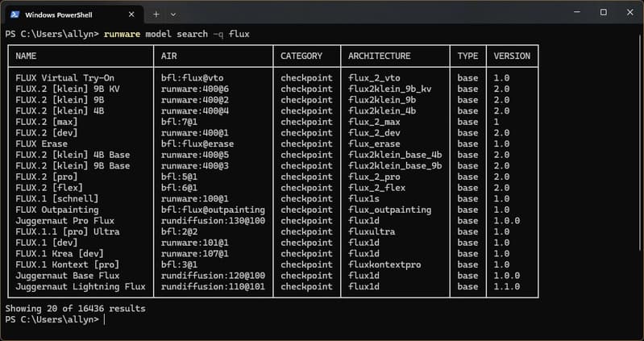Screen dimensions: 644x341
Task: Click 'Juggernaut Base Flux' model name
Action: (68, 276)
